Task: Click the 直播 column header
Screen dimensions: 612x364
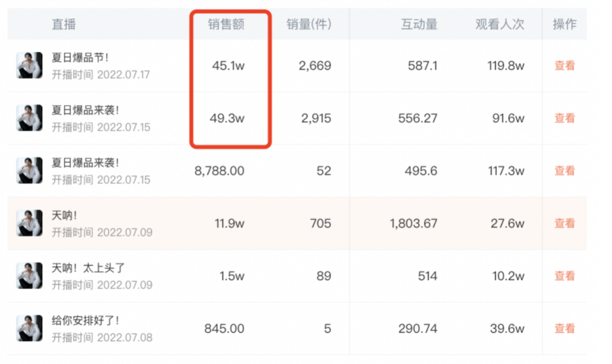Action: pyautogui.click(x=63, y=24)
